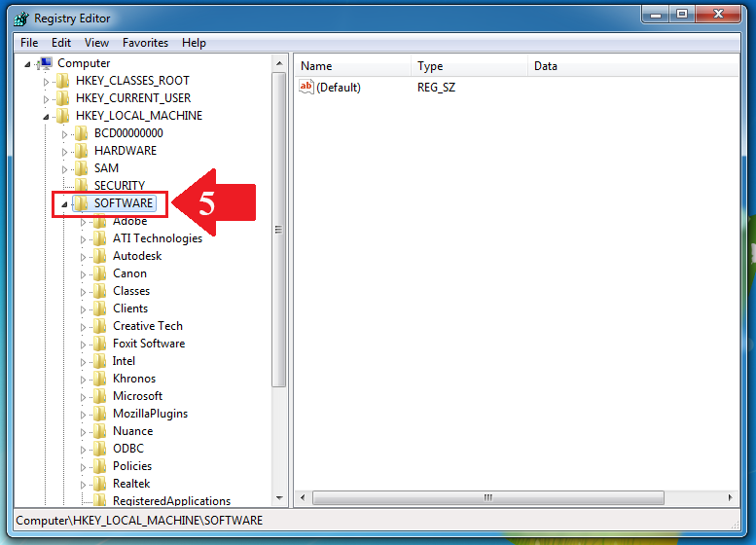This screenshot has height=545, width=756.
Task: Click the REG_SZ type cell
Action: pyautogui.click(x=436, y=88)
